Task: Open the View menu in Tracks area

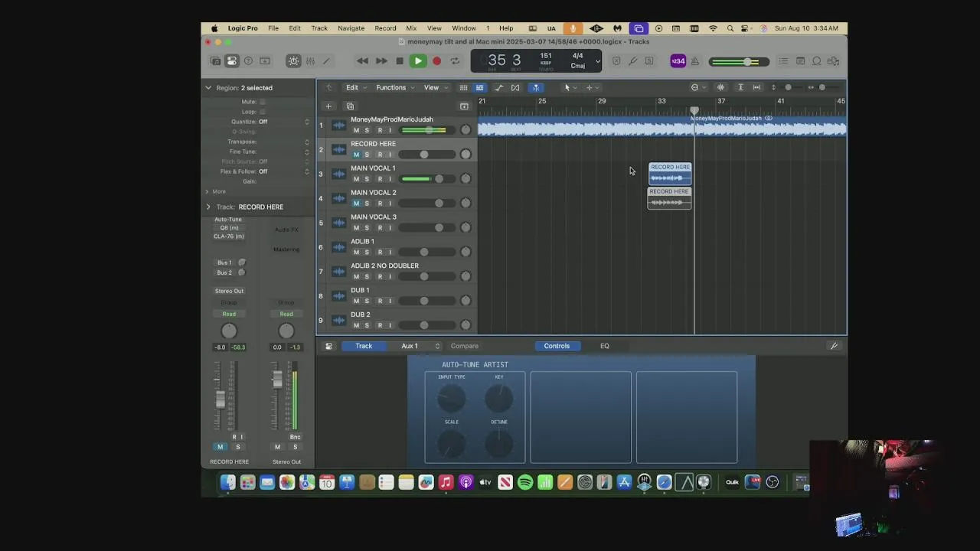Action: (x=434, y=87)
